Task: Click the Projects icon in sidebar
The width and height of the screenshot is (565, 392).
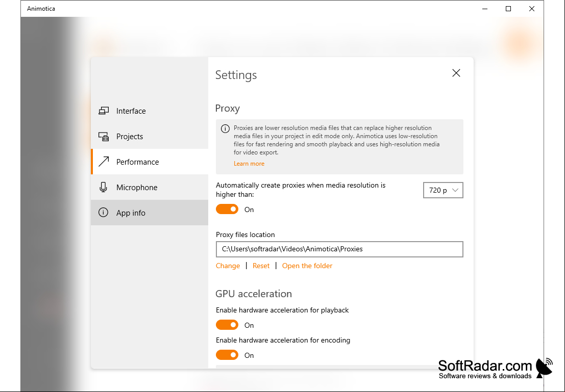Action: [104, 137]
